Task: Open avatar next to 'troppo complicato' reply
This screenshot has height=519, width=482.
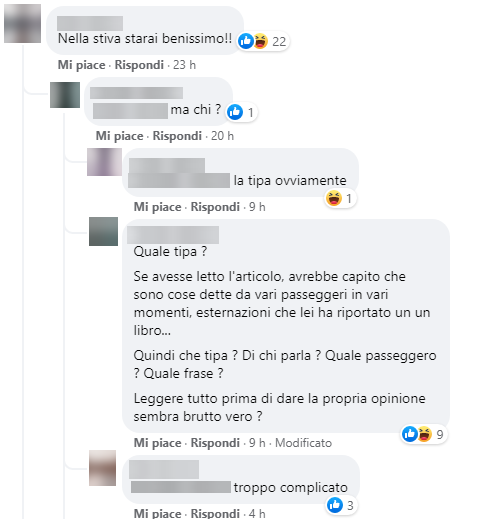Action: tap(102, 468)
